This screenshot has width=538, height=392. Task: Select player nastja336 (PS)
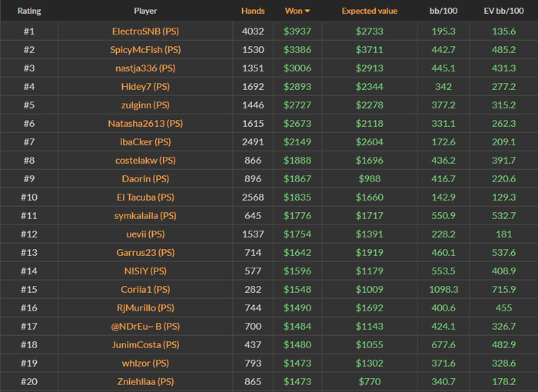[x=145, y=68]
